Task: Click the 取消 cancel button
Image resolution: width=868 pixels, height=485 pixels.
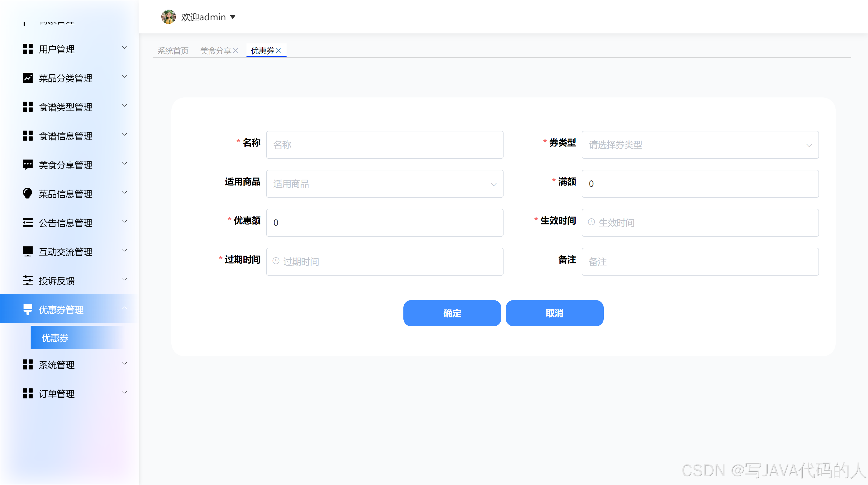Action: click(555, 313)
